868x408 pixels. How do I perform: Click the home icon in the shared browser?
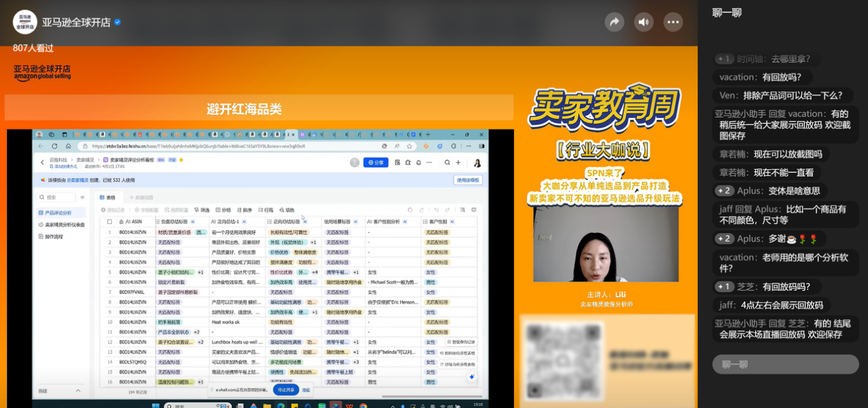click(68, 146)
